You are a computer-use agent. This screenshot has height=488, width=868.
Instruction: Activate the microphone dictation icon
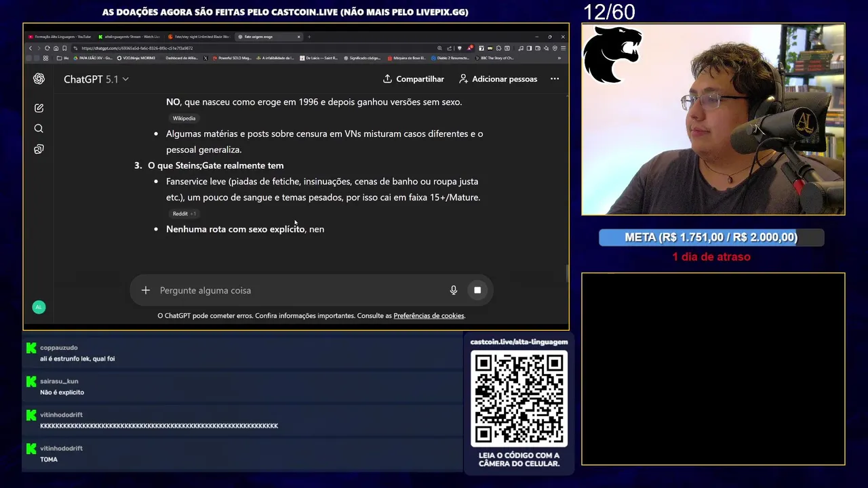click(x=454, y=290)
